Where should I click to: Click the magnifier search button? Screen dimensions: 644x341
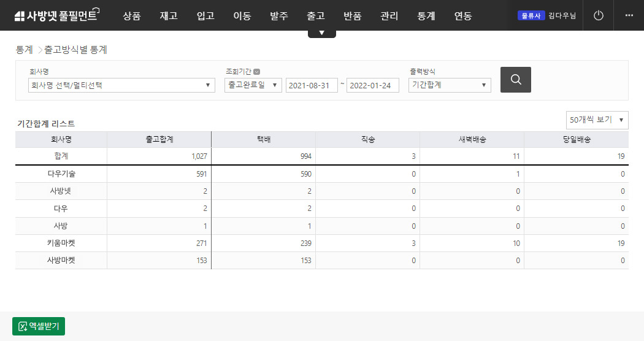click(x=515, y=80)
